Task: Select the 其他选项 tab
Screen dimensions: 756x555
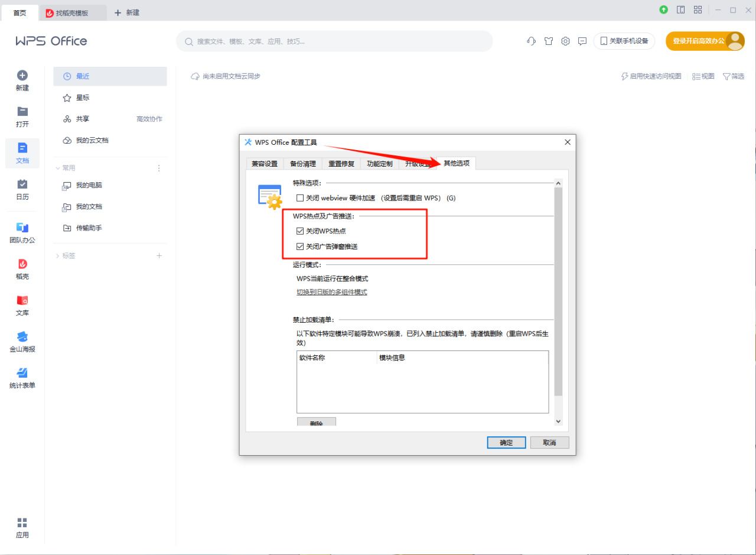Action: 457,163
